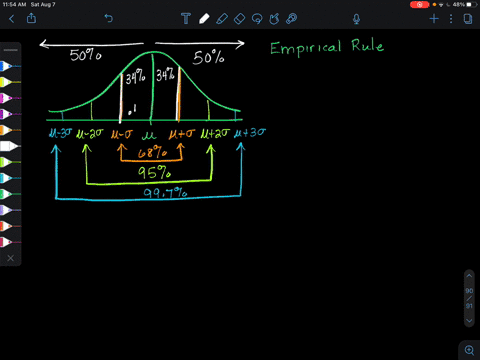Tap the microphone to record audio

(x=356, y=19)
